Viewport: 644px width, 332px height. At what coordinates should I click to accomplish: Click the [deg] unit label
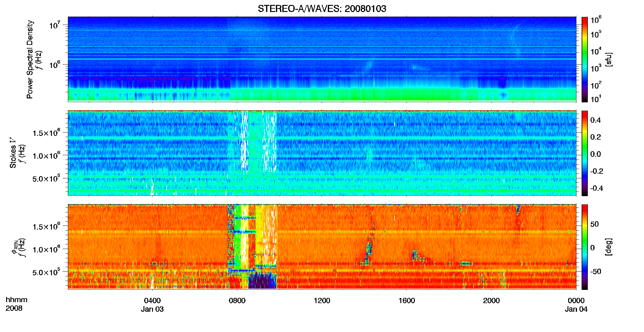pos(608,247)
